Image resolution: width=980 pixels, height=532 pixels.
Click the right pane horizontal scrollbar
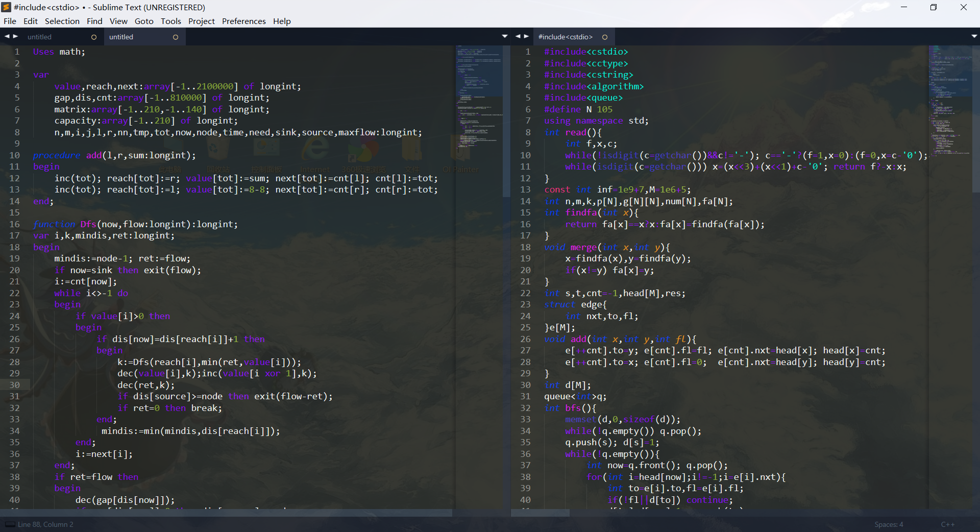pos(540,513)
